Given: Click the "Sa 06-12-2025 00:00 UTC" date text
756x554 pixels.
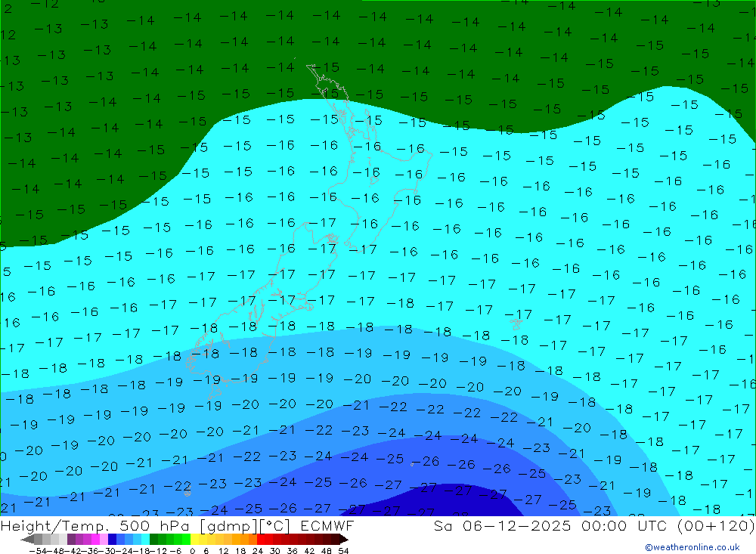Looking at the screenshot, I should (x=550, y=525).
